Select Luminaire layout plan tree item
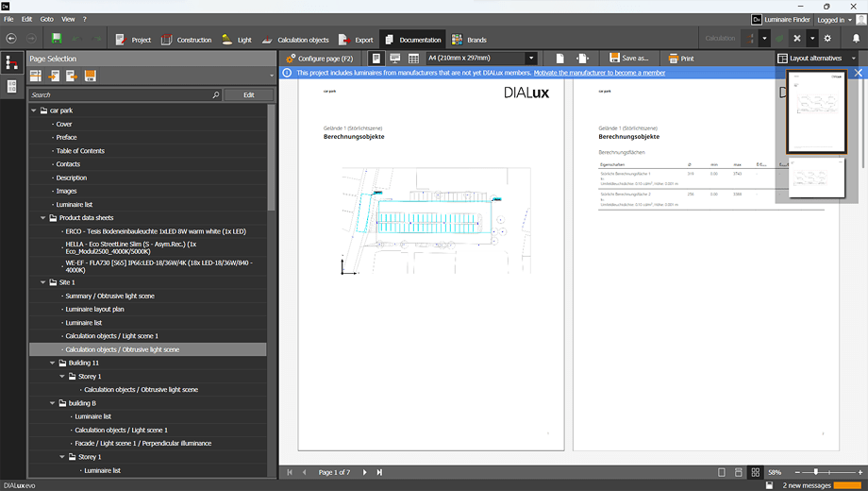Image resolution: width=868 pixels, height=491 pixels. [x=94, y=310]
